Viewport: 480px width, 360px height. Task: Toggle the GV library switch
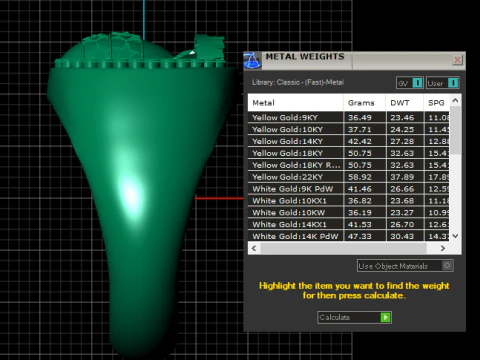(410, 83)
